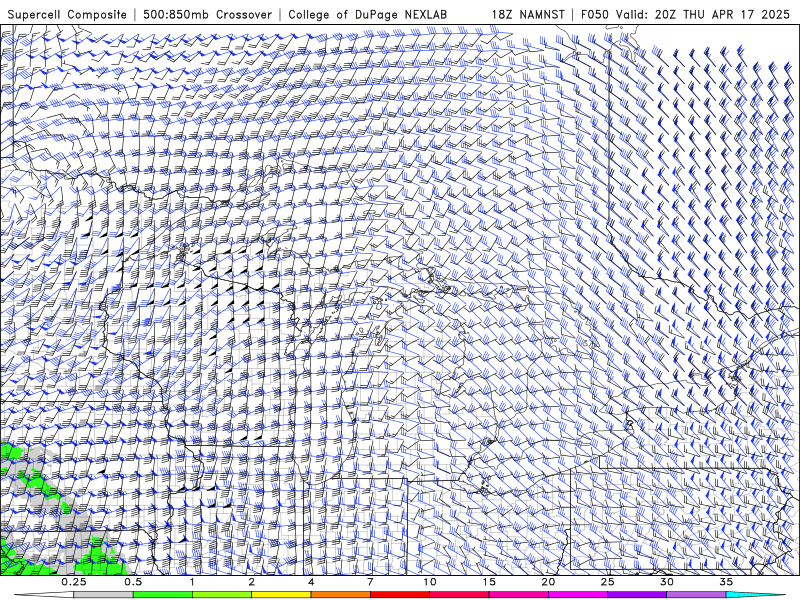Select the purple legend swatch between 25 and 30

click(637, 595)
